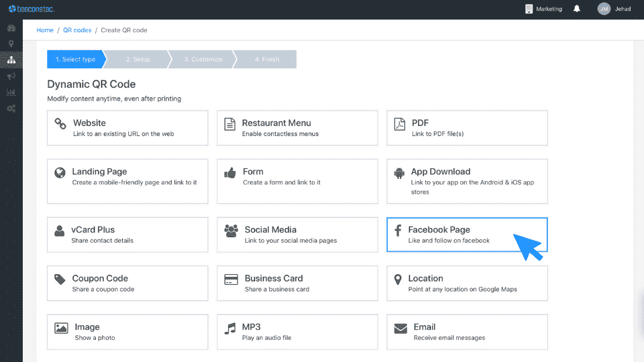
Task: Choose the Coupon Code title
Action: (100, 278)
